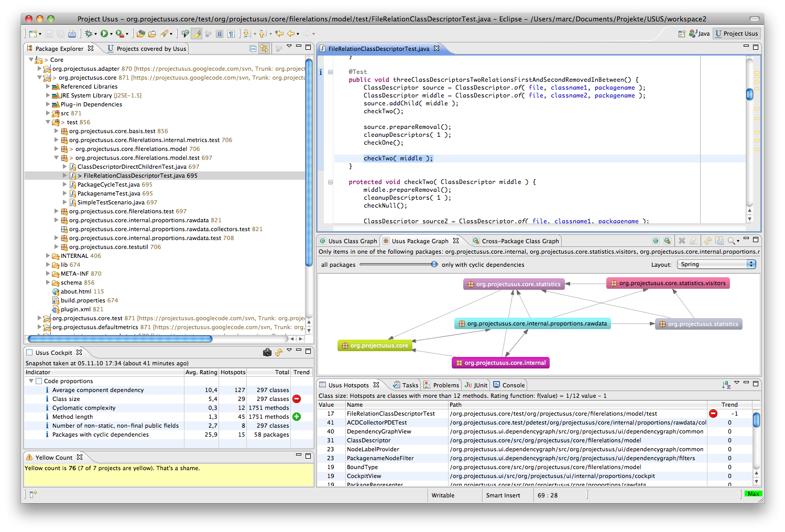The height and width of the screenshot is (532, 785).
Task: Click the New wizard toolbar icon
Action: (33, 34)
